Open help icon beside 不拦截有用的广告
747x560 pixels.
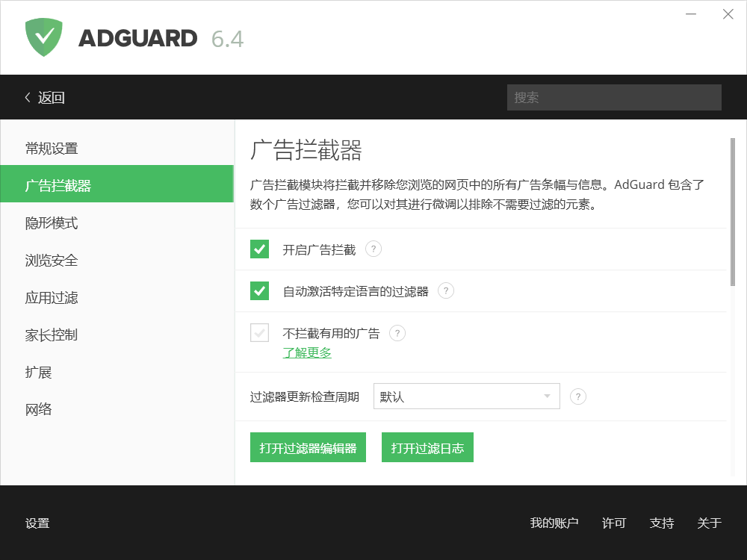click(x=397, y=333)
